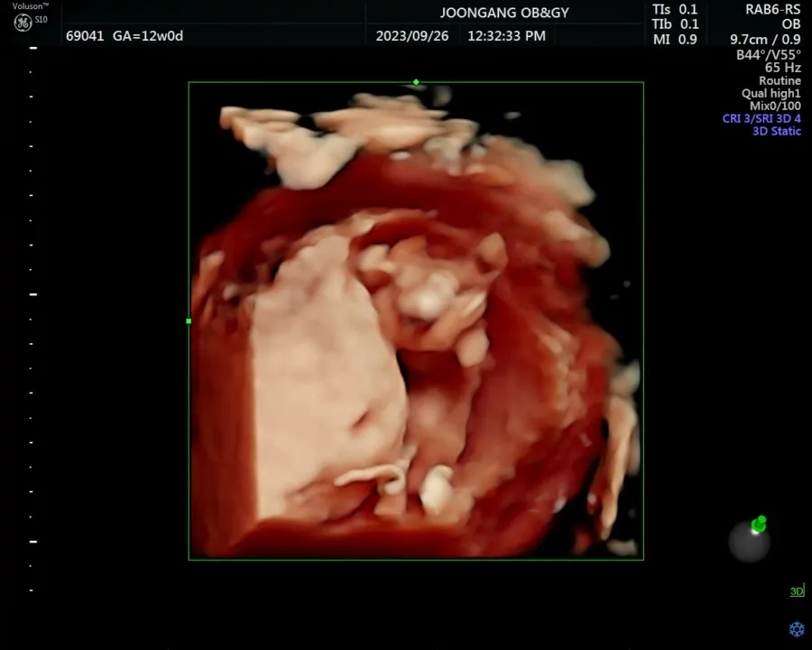The width and height of the screenshot is (812, 650).
Task: Click the OB preset label
Action: click(x=791, y=24)
